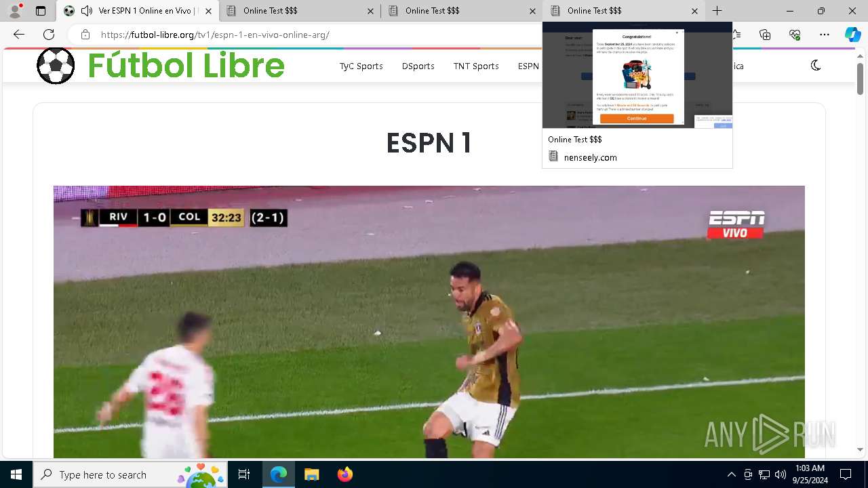
Task: Open the Collections toolbar icon
Action: 765,35
